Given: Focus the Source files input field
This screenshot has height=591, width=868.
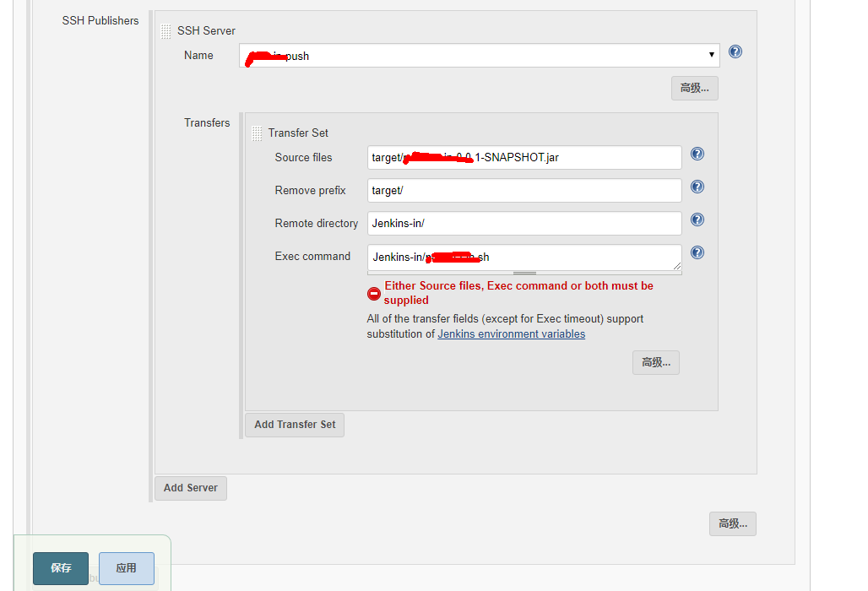Looking at the screenshot, I should click(x=524, y=158).
